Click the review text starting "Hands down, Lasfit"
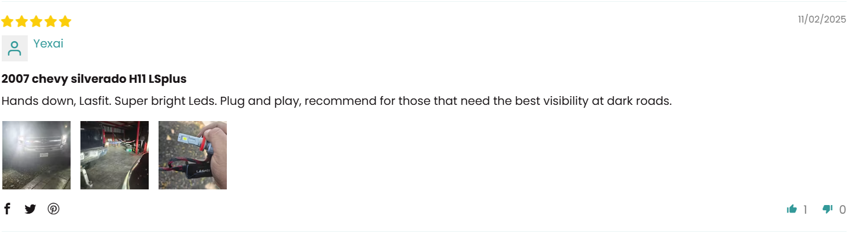The image size is (868, 234). 336,101
